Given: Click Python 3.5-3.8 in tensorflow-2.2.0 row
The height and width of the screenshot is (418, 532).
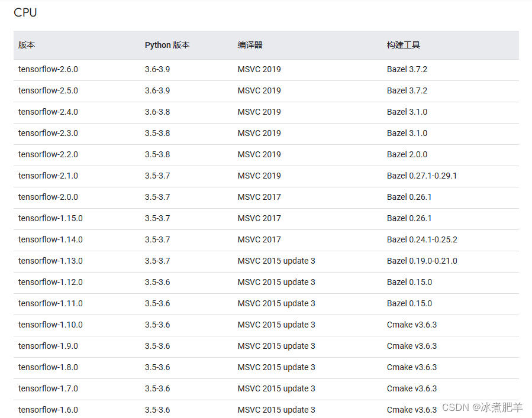Looking at the screenshot, I should 157,154.
